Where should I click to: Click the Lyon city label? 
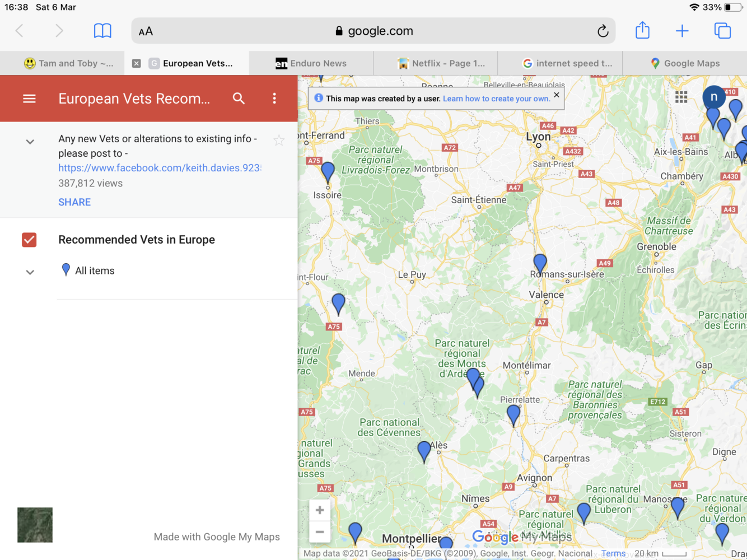tap(538, 137)
